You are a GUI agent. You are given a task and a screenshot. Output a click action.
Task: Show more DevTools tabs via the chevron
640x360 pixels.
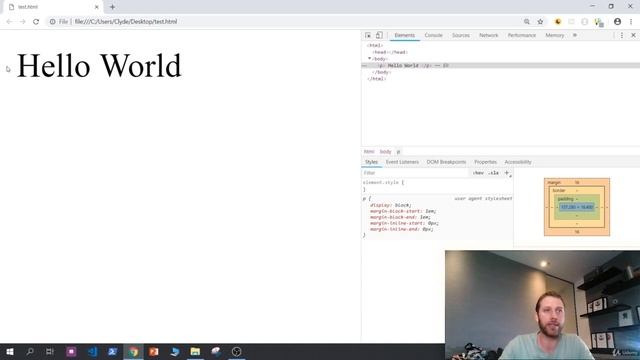click(575, 36)
